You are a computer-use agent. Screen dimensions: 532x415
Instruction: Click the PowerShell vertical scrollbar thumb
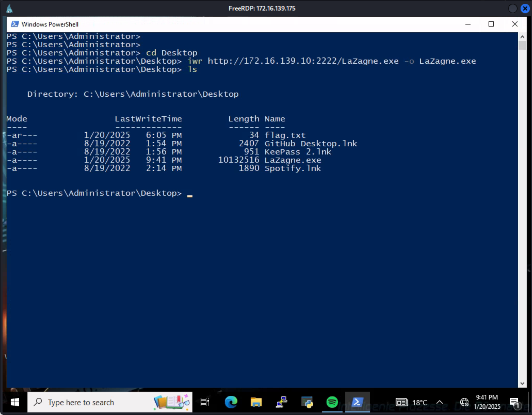[522, 45]
